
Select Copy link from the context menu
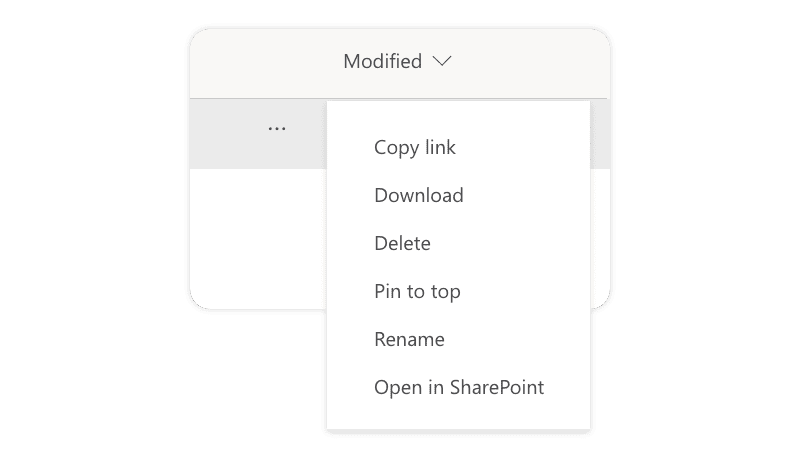coord(414,147)
